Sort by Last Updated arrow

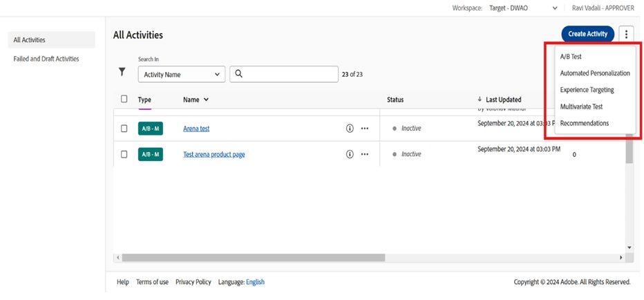(x=480, y=100)
